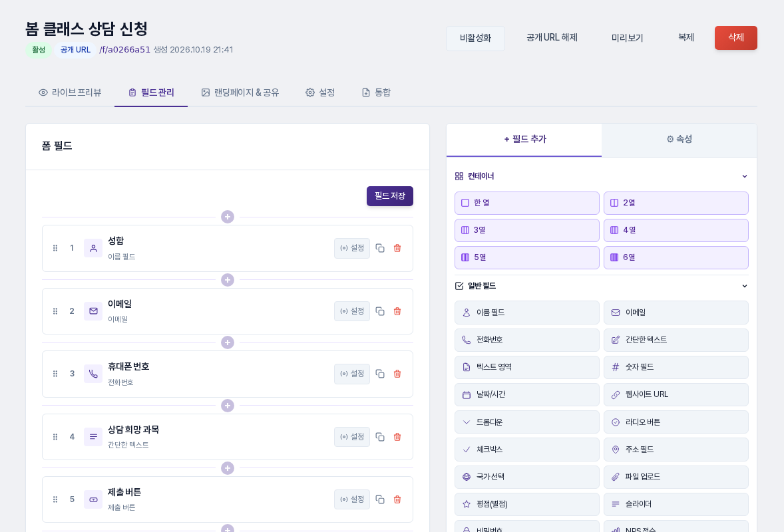Add a 3열 container
The height and width of the screenshot is (532, 784).
527,230
